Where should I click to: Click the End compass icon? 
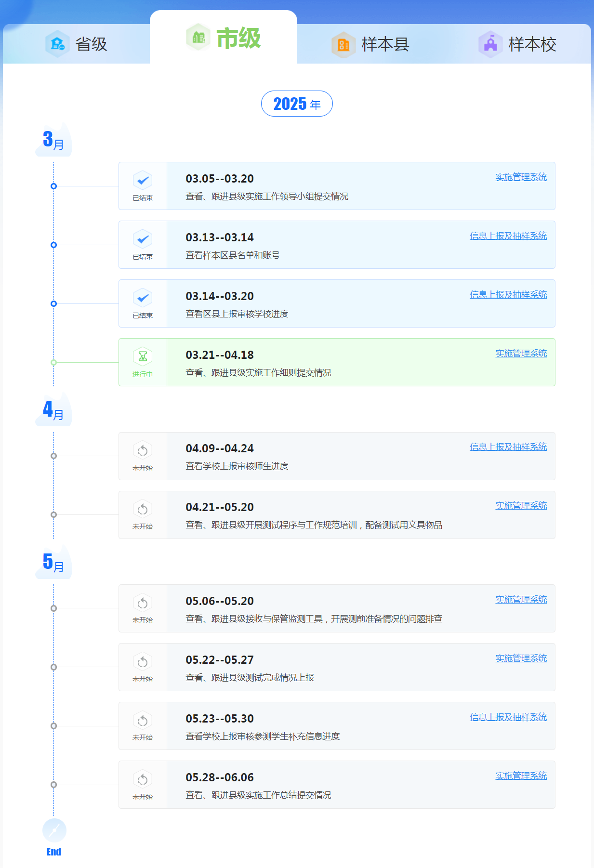pyautogui.click(x=54, y=830)
